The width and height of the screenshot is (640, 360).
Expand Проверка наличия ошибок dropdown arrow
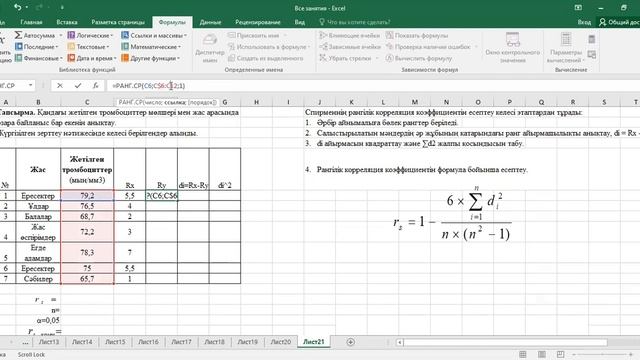pyautogui.click(x=476, y=47)
